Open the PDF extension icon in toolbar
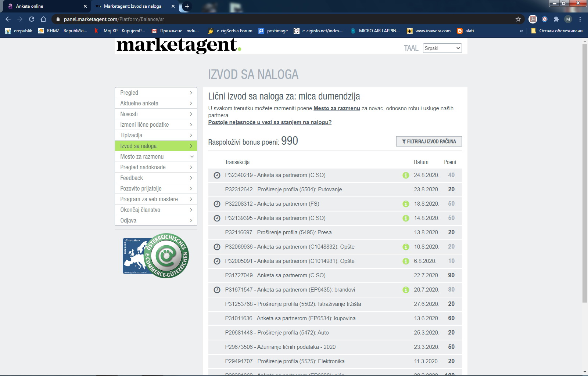The height and width of the screenshot is (376, 588). pos(533,19)
